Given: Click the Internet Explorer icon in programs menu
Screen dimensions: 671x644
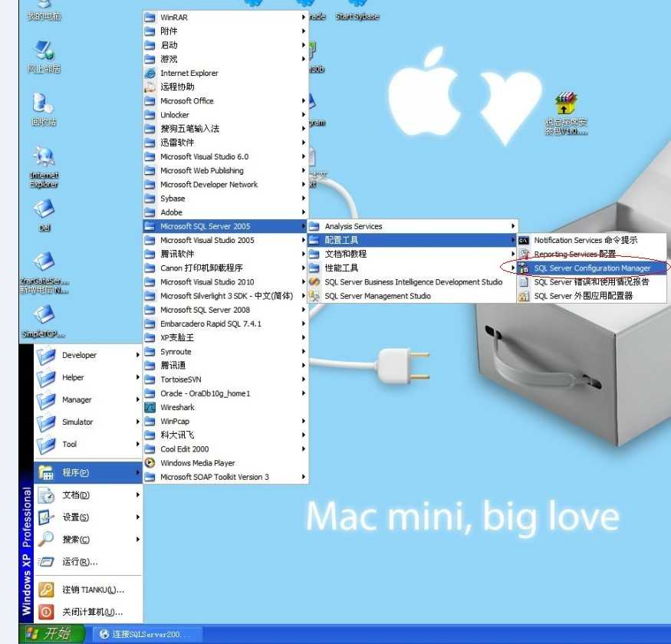Looking at the screenshot, I should tap(150, 73).
